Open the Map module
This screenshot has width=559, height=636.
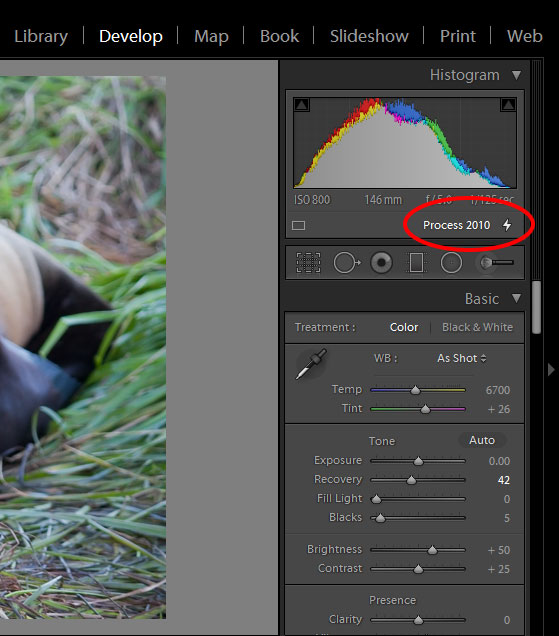(211, 36)
